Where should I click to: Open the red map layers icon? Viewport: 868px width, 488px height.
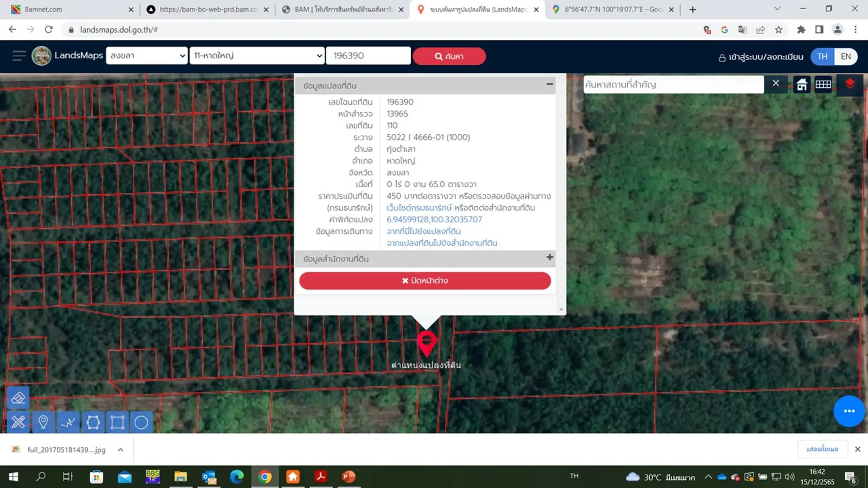pos(850,84)
